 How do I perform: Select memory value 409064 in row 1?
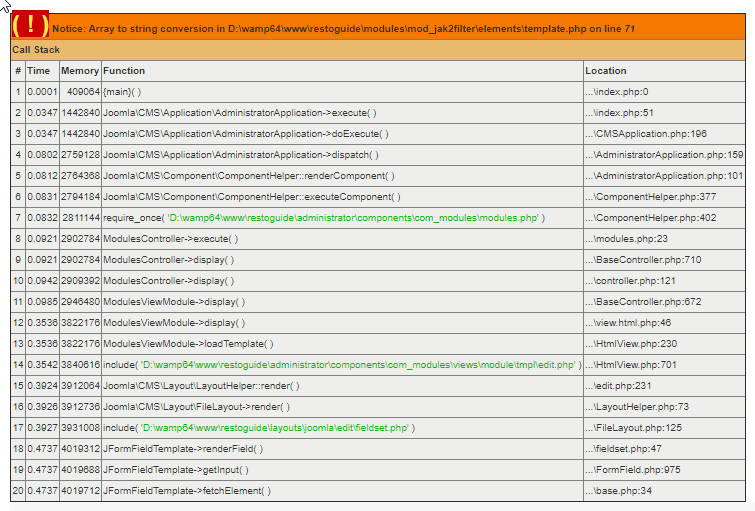click(80, 92)
